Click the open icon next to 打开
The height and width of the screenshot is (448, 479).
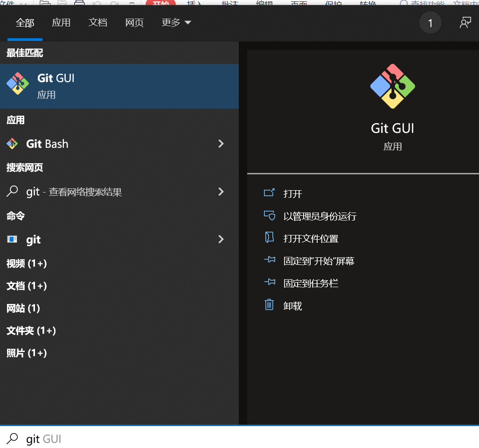click(x=269, y=193)
